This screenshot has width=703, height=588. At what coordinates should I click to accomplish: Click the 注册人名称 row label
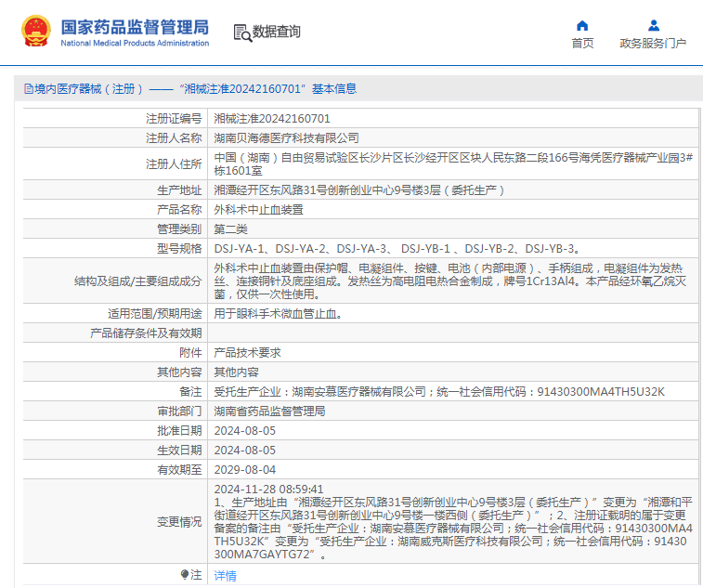pyautogui.click(x=174, y=138)
